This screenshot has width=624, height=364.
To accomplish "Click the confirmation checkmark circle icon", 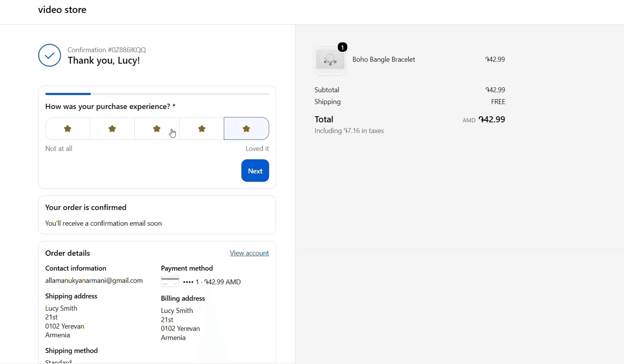I will [x=50, y=55].
